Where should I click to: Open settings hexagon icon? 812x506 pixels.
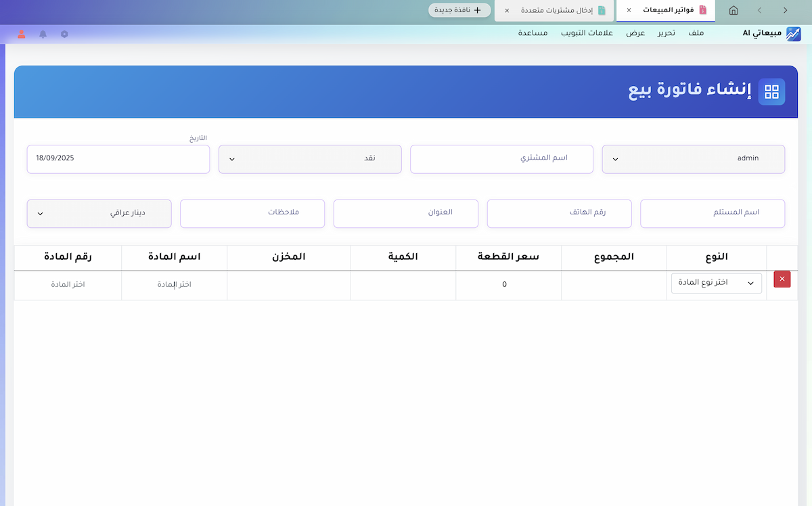tap(64, 34)
